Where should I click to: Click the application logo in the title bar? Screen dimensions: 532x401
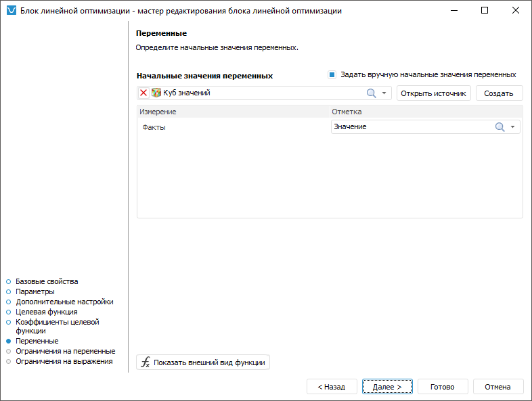pos(10,11)
